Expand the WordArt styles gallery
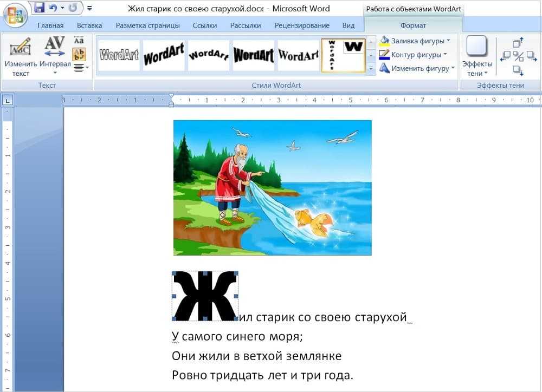542x392 pixels. pos(371,69)
